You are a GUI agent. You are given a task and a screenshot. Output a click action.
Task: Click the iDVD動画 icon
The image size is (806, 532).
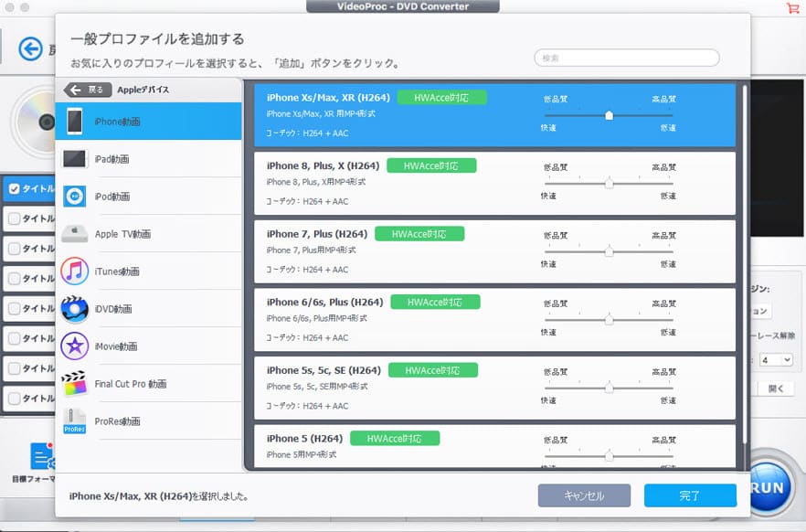75,308
